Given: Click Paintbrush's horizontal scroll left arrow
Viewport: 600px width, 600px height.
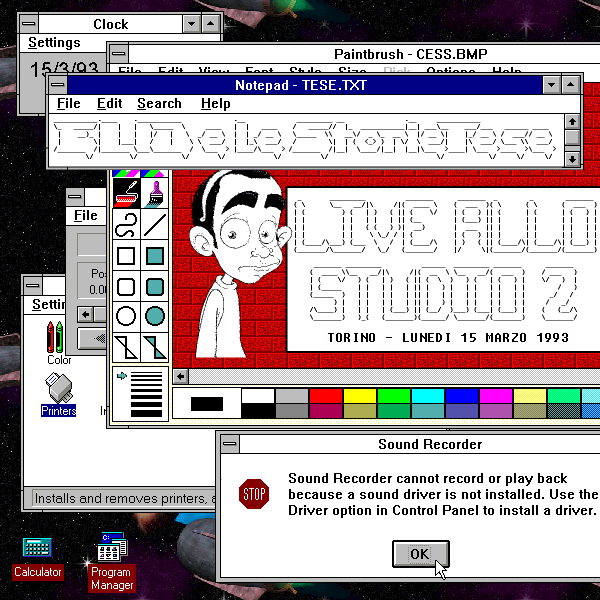Looking at the screenshot, I should [x=181, y=377].
